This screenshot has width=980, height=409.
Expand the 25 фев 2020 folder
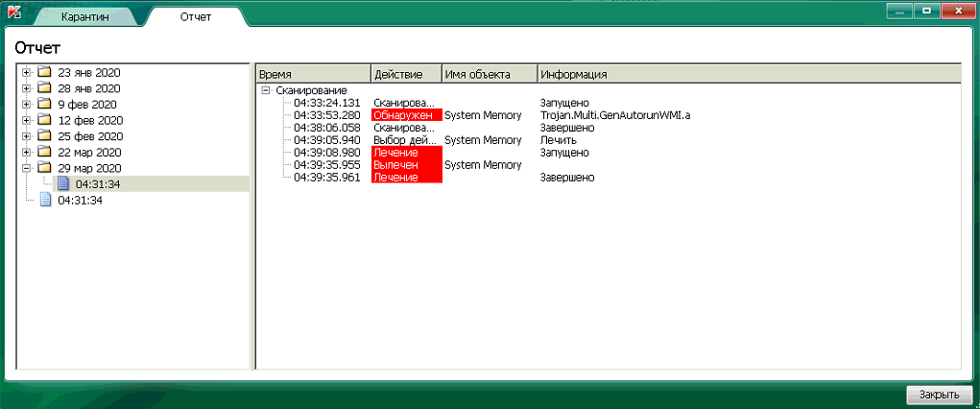coord(26,135)
